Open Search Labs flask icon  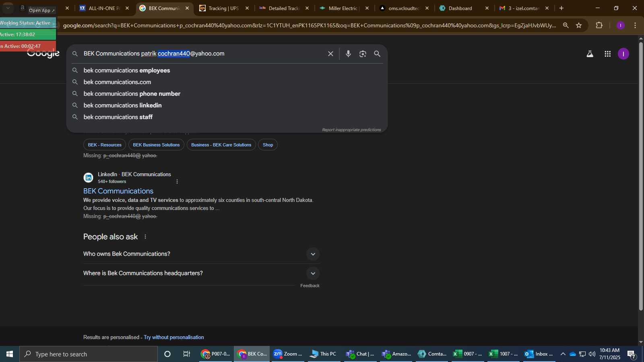point(590,54)
